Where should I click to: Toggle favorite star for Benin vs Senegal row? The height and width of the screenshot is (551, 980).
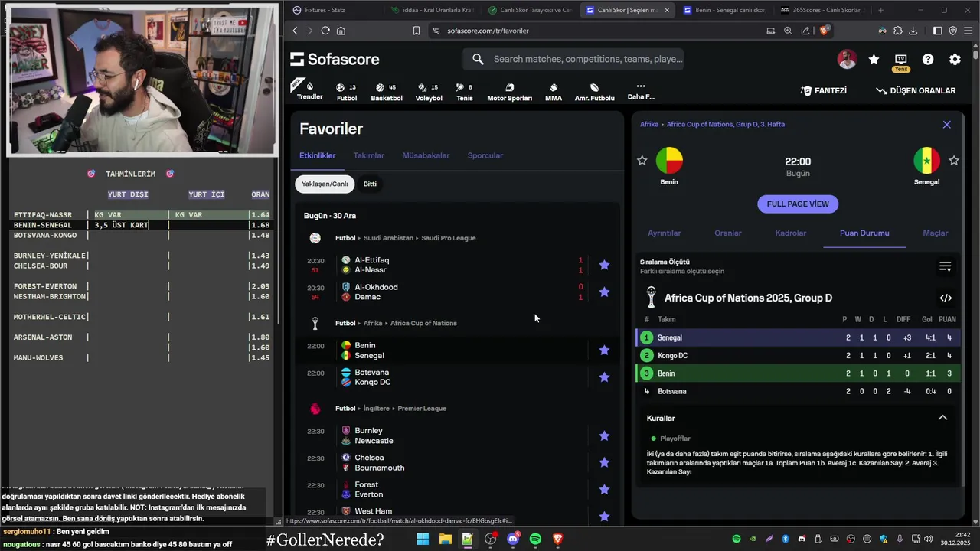tap(604, 350)
